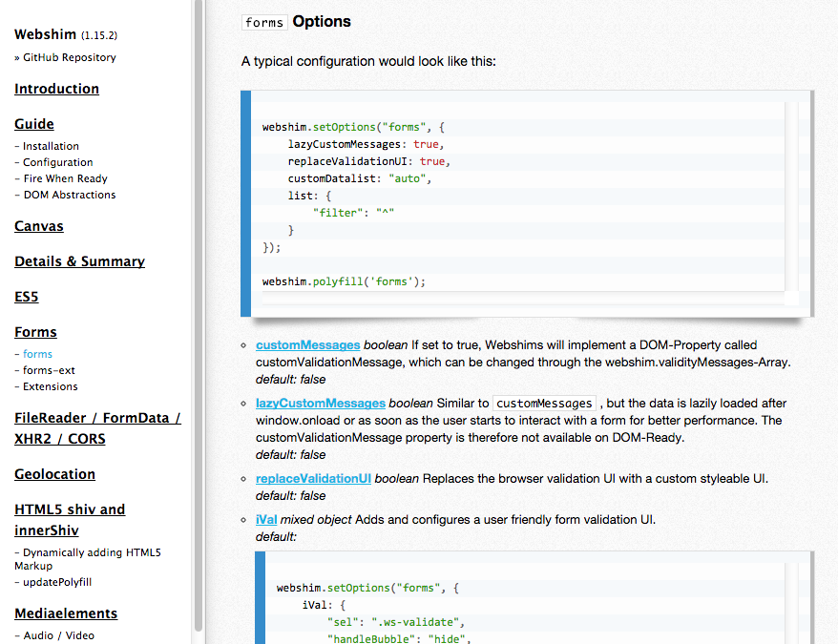Click the code line 'iVal: {'
Image resolution: width=838 pixels, height=644 pixels.
[x=324, y=605]
